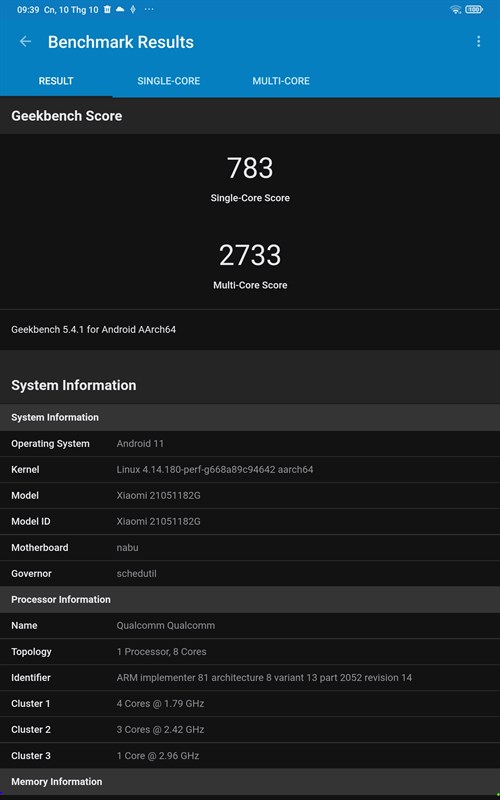Select the nabu motherboard value
This screenshot has width=500, height=800.
tap(128, 547)
